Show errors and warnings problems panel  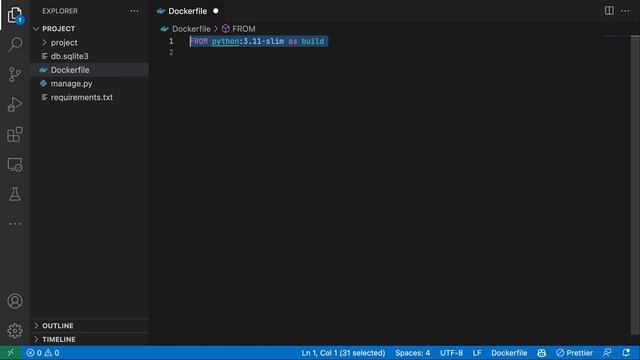pos(43,353)
